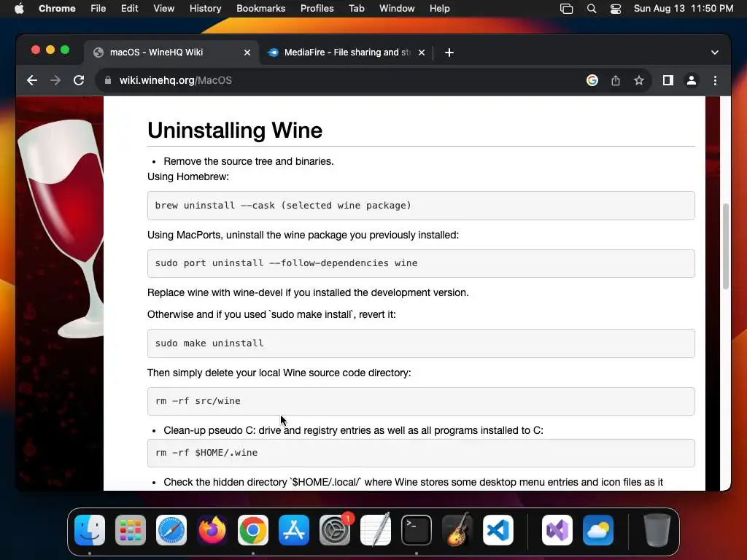Open the Chrome app menu
Screen dimensions: 747x560
pos(57,9)
